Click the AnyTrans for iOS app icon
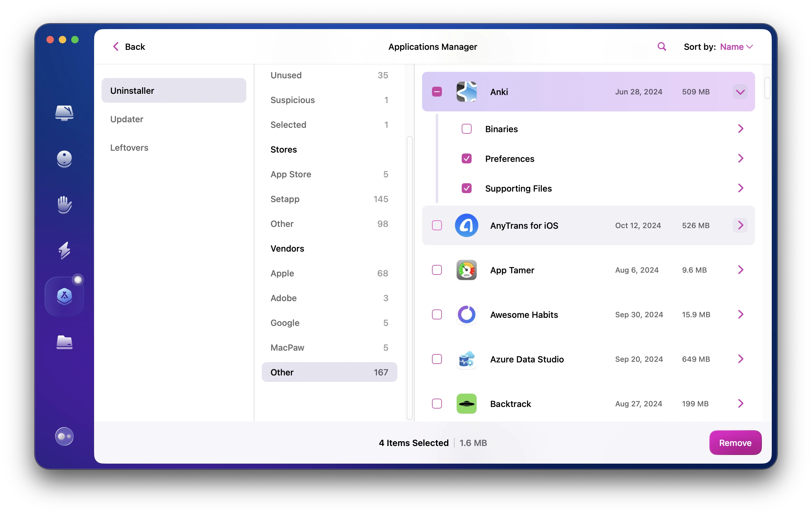This screenshot has height=515, width=812. (466, 225)
